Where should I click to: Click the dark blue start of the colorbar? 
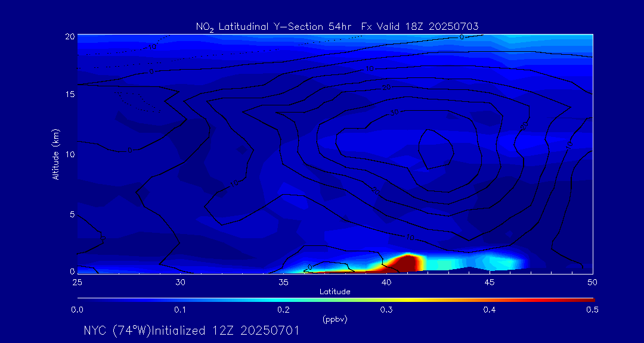(84, 300)
